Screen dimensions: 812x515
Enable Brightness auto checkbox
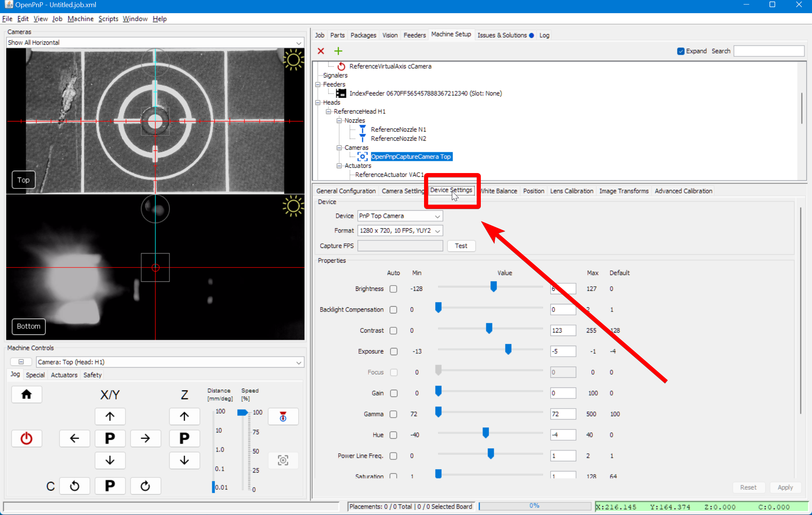click(x=393, y=289)
